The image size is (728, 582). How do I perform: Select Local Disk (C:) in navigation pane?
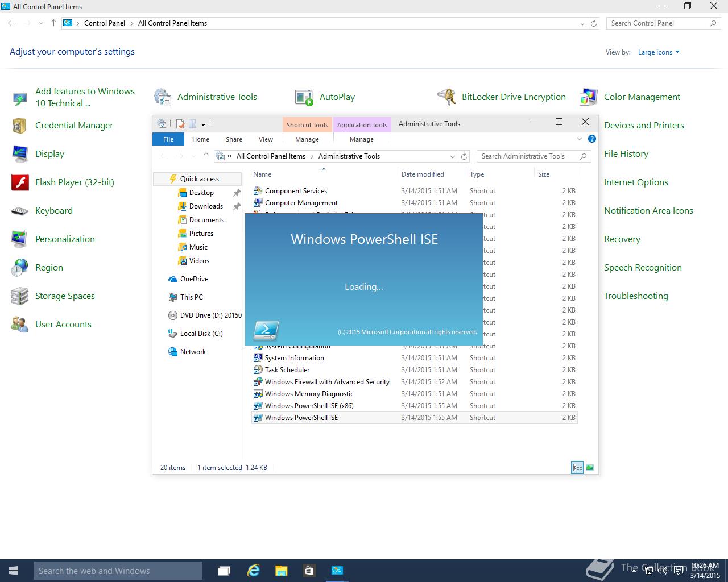(x=201, y=334)
